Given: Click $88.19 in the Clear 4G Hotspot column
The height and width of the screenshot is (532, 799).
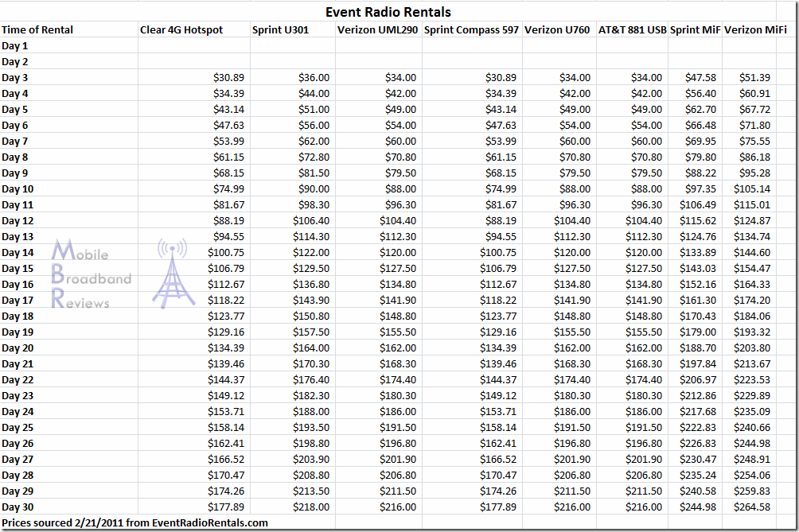Looking at the screenshot, I should coord(228,220).
